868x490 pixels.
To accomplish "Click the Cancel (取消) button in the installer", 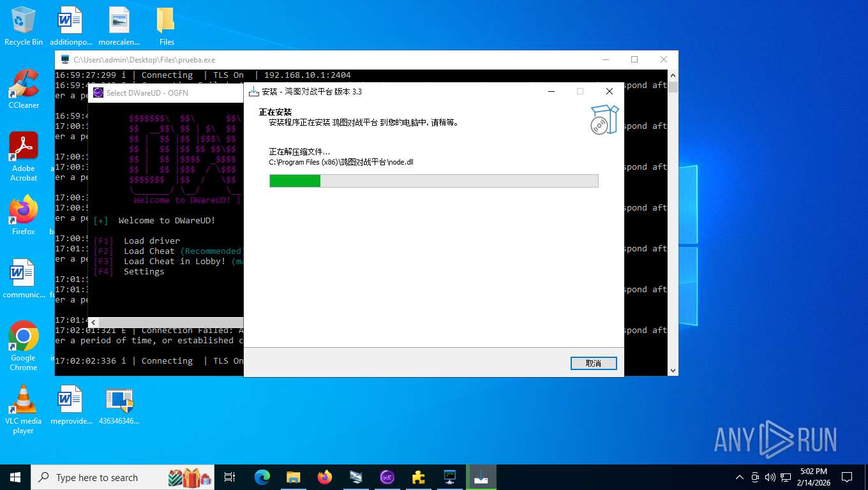I will 594,363.
